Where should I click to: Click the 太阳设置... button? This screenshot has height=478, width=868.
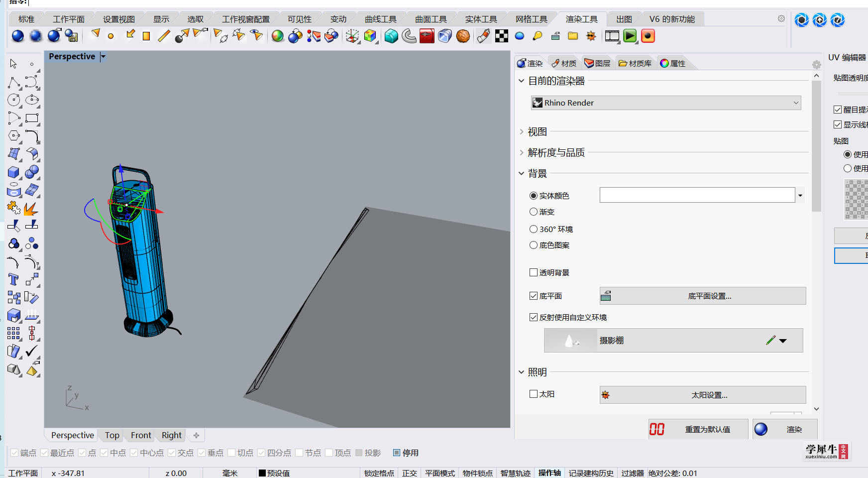coord(703,395)
